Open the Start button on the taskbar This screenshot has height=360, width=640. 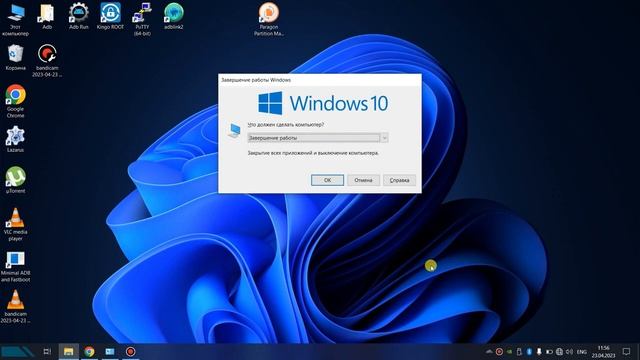coord(17,351)
